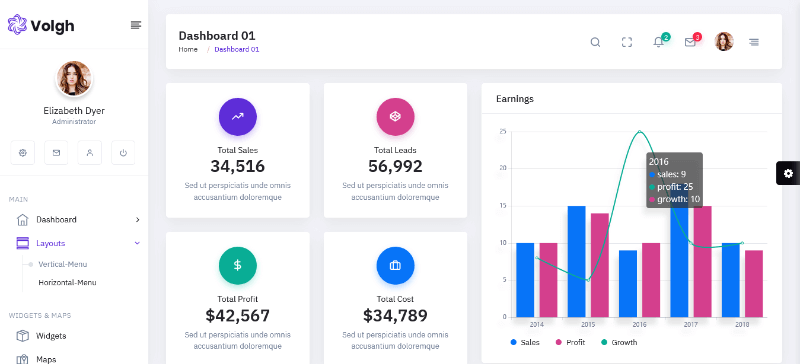Viewport: 800px width, 364px height.
Task: Click the settings gear under profile name
Action: [x=22, y=153]
